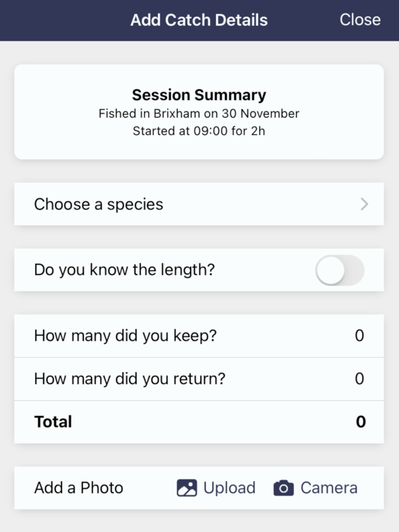Tap the Camera text label

click(329, 488)
